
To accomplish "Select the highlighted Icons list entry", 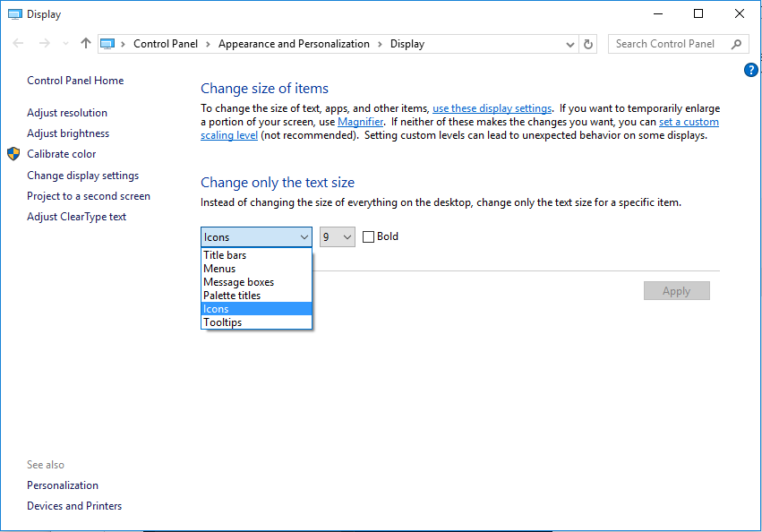I will [256, 309].
